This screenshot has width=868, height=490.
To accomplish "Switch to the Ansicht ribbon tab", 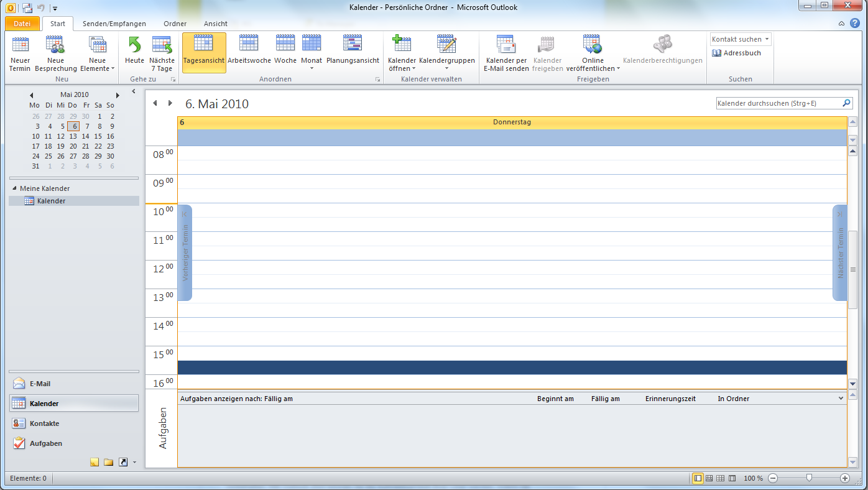I will point(215,24).
